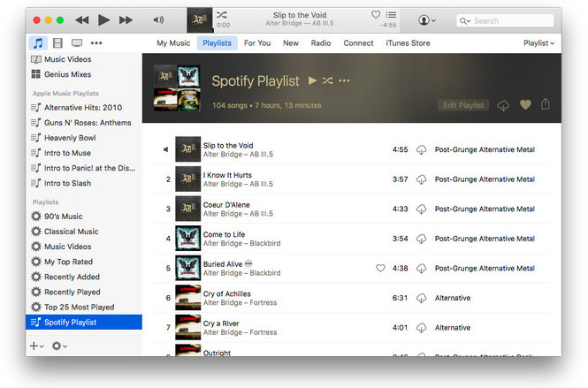Open the My Music tab
This screenshot has height=388, width=588.
click(173, 43)
